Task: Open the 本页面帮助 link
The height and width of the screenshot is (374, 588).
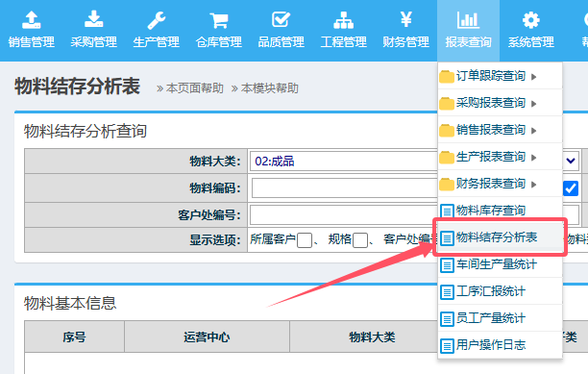Action: (x=195, y=88)
